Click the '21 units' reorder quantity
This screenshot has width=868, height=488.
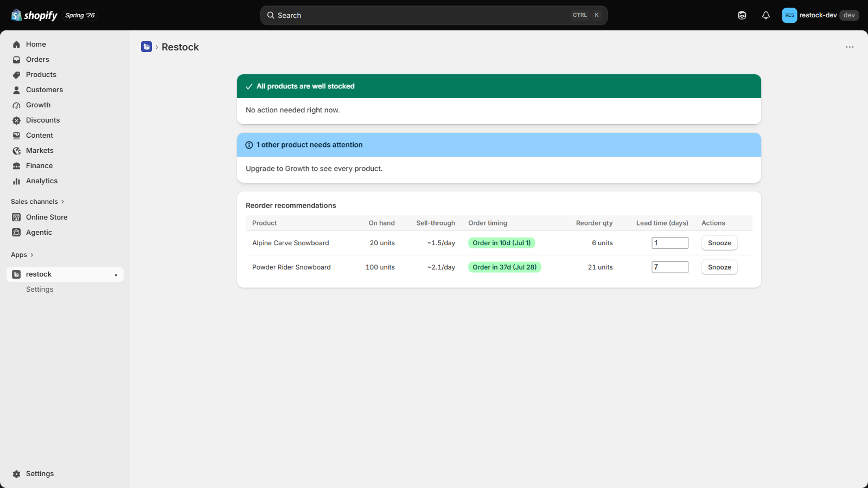pos(601,267)
